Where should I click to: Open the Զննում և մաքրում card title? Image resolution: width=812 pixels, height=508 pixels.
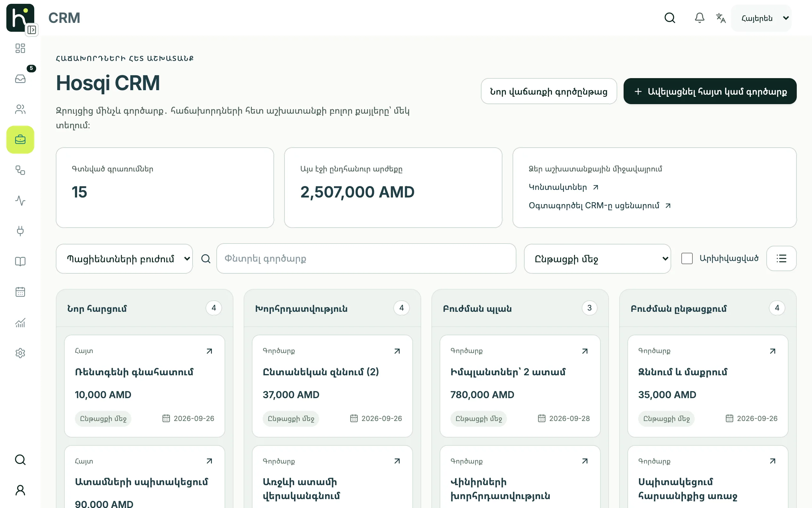(x=683, y=372)
